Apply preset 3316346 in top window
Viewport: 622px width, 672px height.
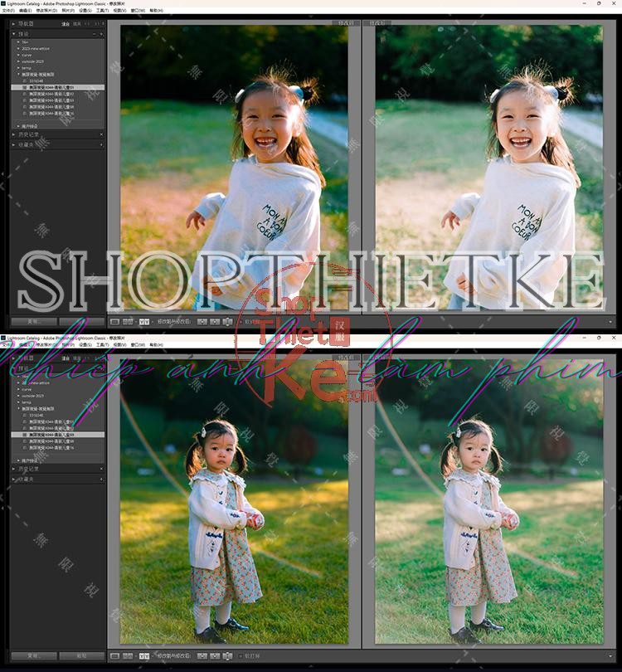[36, 81]
